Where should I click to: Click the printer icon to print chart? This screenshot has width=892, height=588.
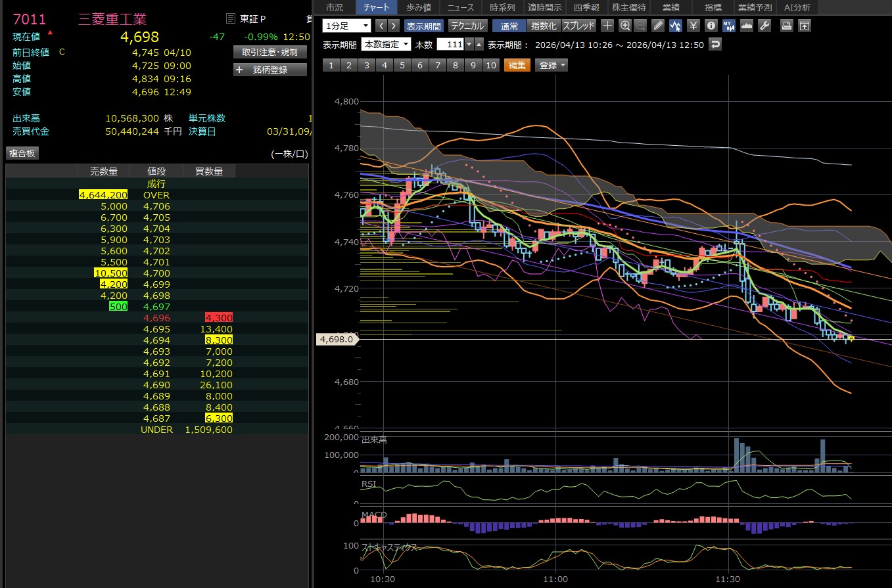pos(786,26)
